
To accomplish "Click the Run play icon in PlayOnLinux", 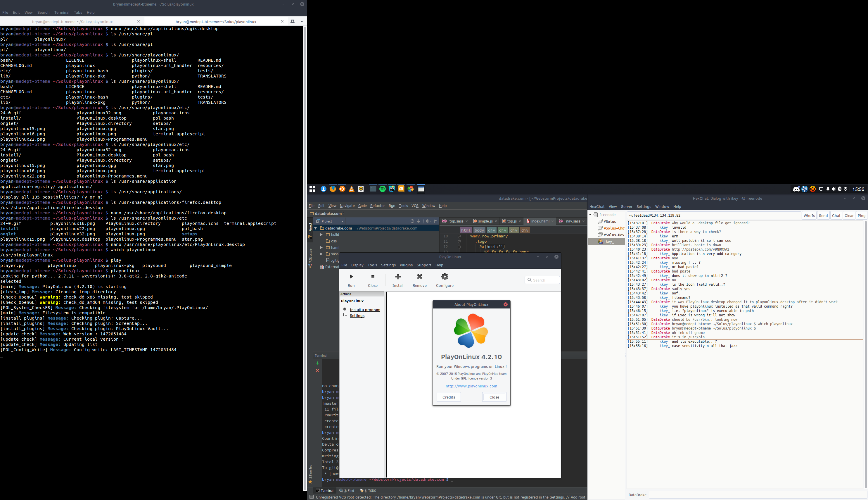I will coord(351,277).
